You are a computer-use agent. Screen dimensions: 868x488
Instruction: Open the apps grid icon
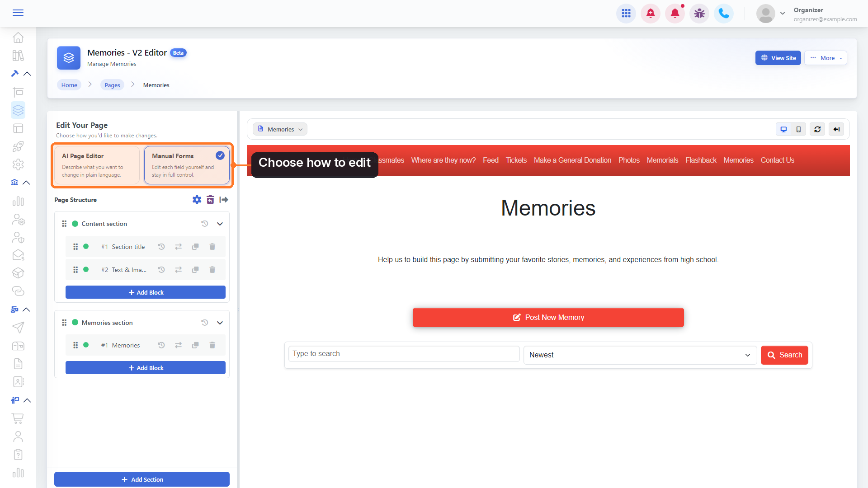coord(626,14)
